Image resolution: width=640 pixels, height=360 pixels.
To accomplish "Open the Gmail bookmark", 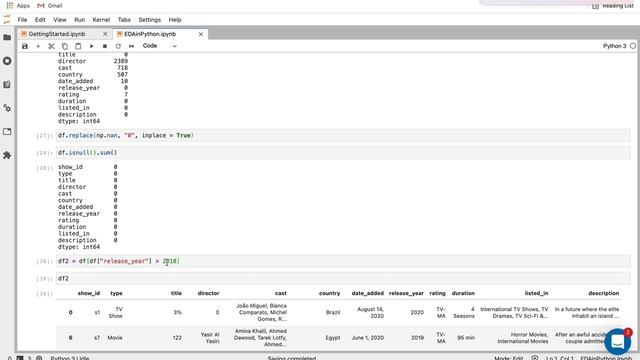I will click(50, 6).
